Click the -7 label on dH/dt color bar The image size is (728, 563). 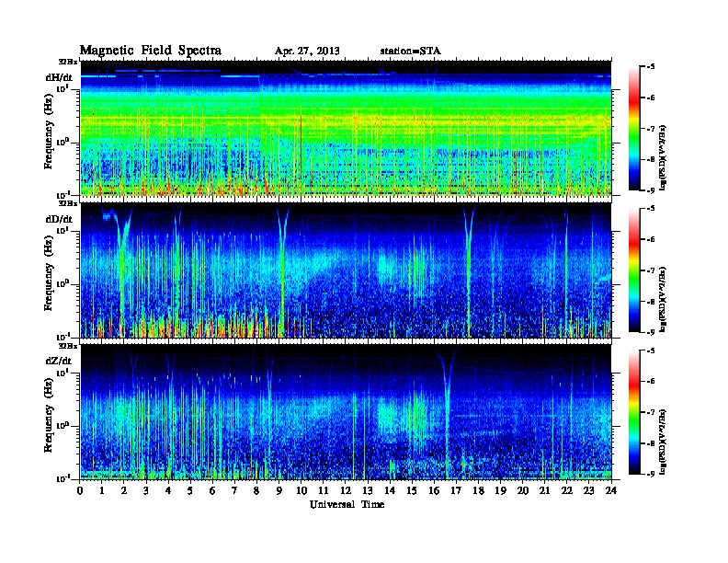(x=651, y=129)
